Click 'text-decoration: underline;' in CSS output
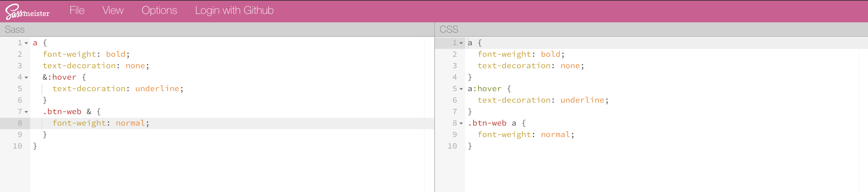This screenshot has height=192, width=868. click(x=543, y=100)
